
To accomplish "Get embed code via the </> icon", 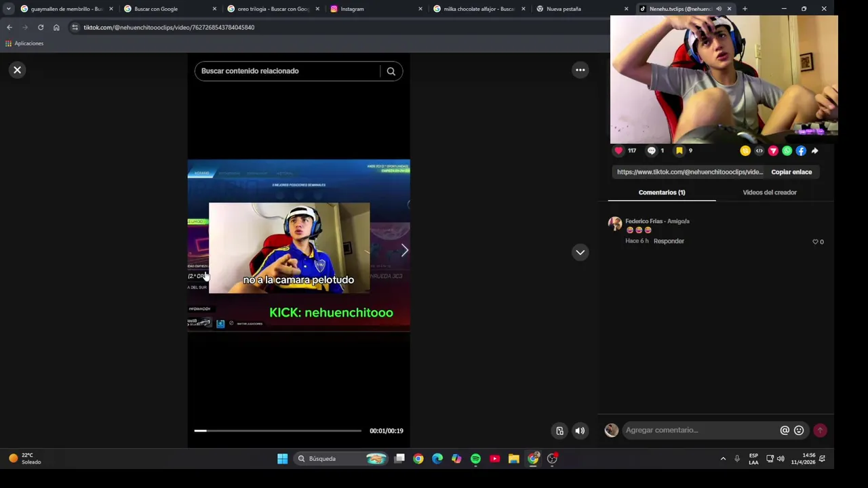I will tap(759, 151).
